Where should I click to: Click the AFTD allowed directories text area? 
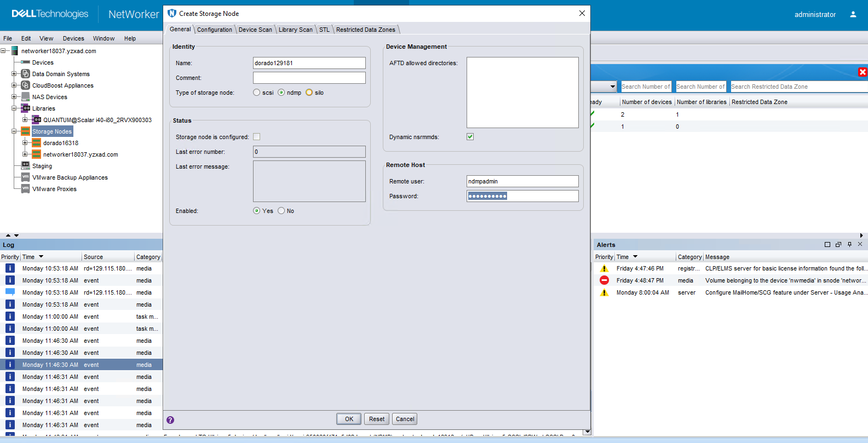tap(522, 93)
